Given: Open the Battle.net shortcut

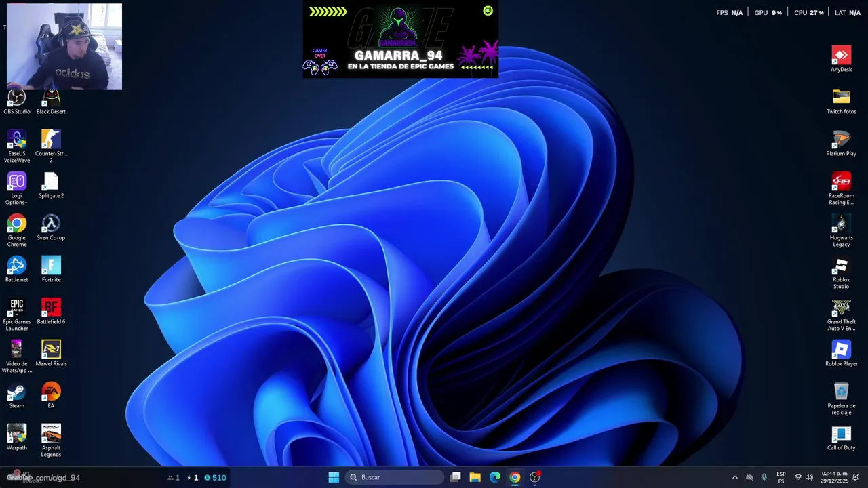Looking at the screenshot, I should [17, 269].
